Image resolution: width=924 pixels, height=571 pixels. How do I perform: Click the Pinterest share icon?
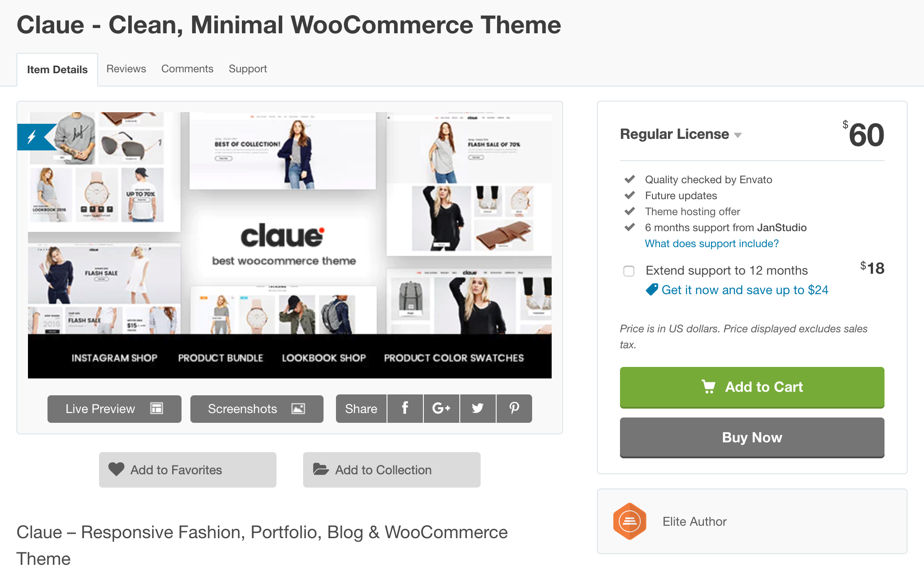click(513, 407)
